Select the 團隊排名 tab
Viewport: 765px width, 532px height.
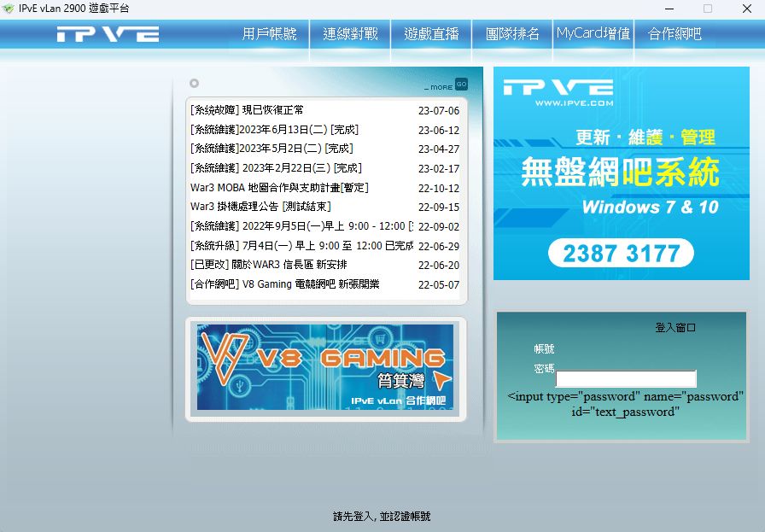pos(512,33)
